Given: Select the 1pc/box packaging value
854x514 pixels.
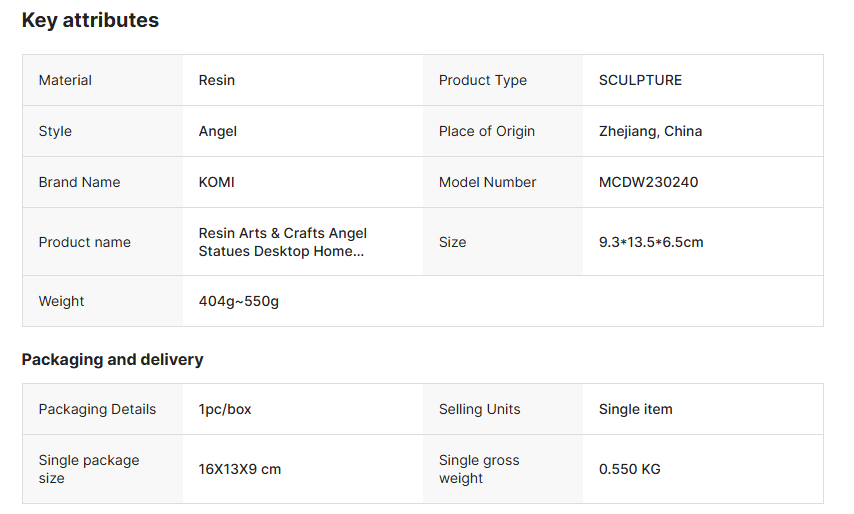Looking at the screenshot, I should [x=225, y=409].
